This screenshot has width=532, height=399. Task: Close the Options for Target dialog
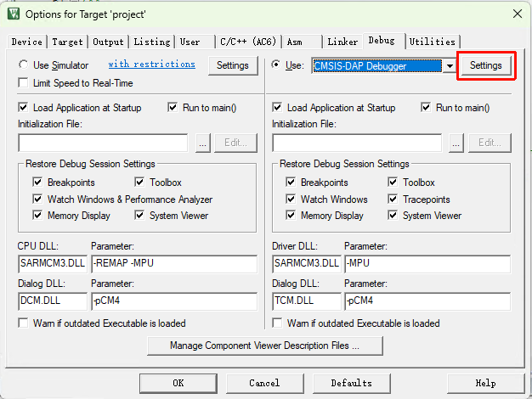pyautogui.click(x=517, y=14)
